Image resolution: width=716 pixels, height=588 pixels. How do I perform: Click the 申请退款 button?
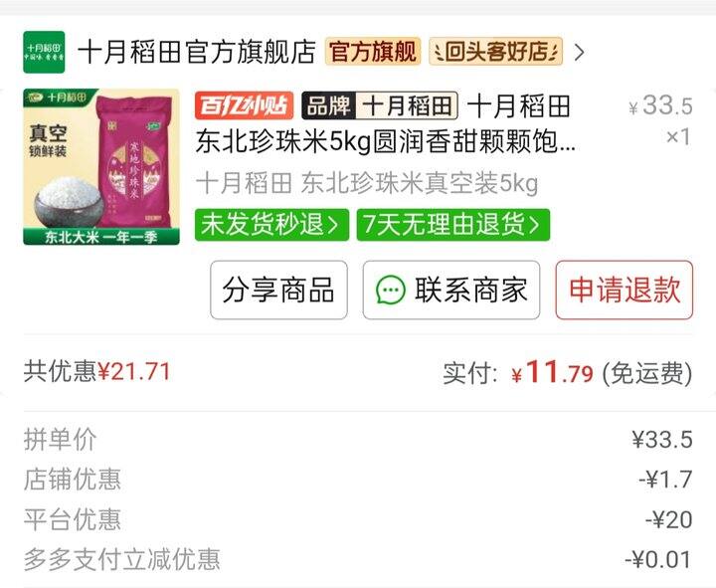[625, 291]
